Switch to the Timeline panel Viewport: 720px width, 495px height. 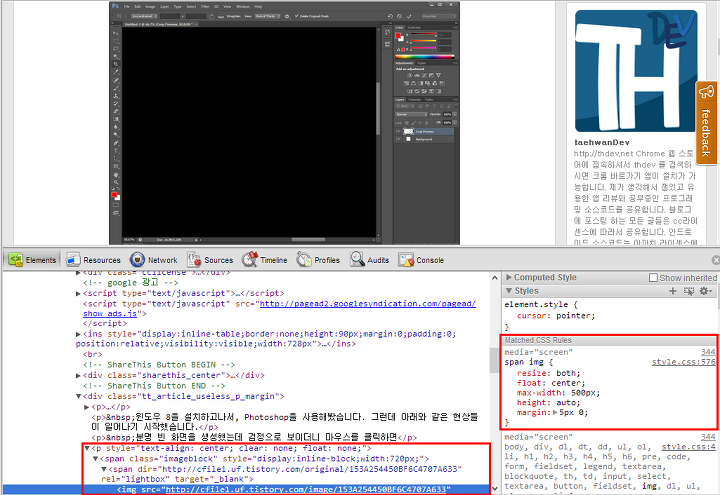tap(265, 260)
